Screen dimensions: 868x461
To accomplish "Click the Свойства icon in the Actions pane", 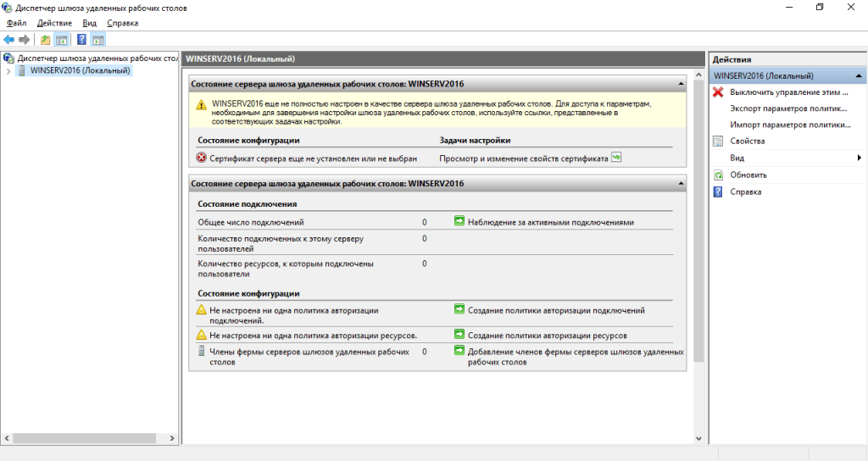I will tap(718, 141).
